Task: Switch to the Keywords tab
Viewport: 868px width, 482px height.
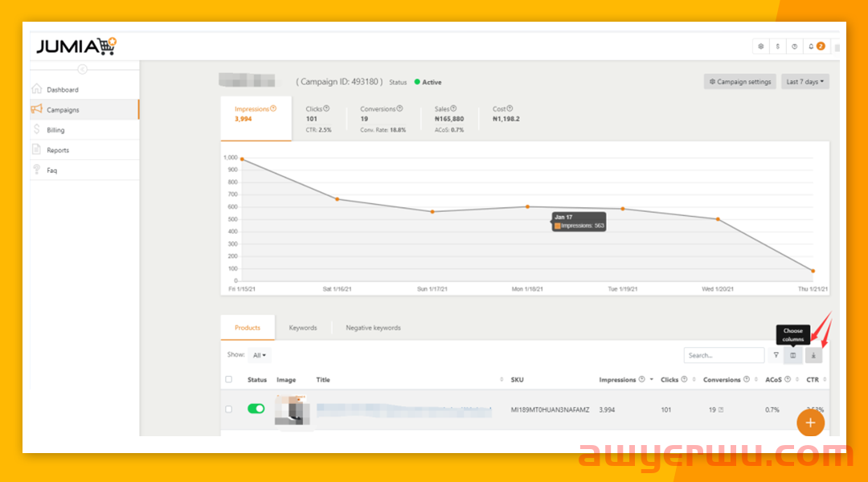Action: [x=303, y=328]
